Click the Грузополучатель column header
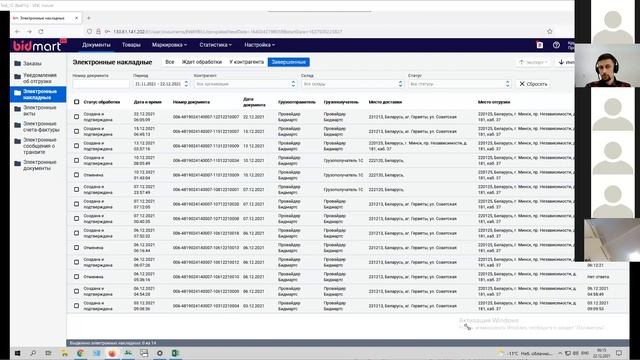Image resolution: width=640 pixels, height=360 pixels. (x=341, y=102)
